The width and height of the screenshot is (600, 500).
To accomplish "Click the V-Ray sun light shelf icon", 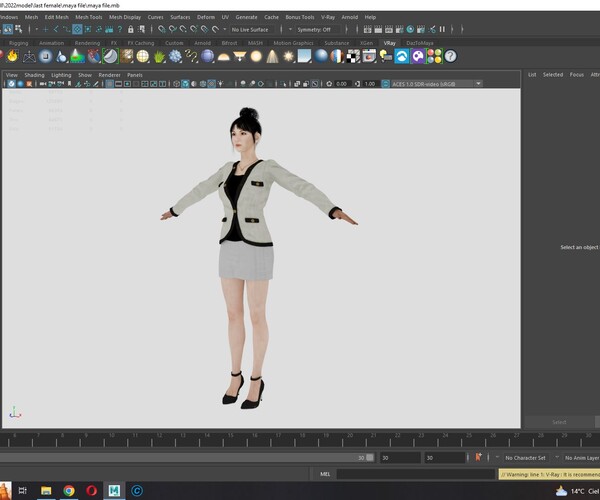I will 288,57.
